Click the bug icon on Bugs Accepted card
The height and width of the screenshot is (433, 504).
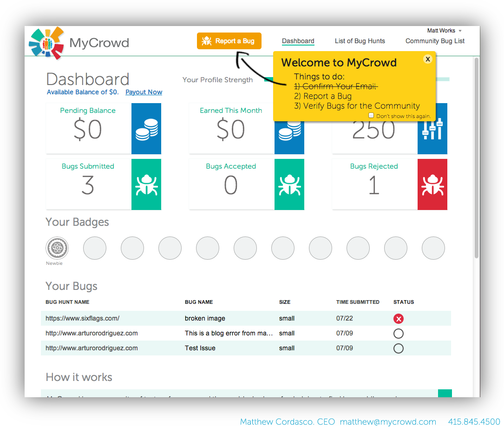(289, 184)
